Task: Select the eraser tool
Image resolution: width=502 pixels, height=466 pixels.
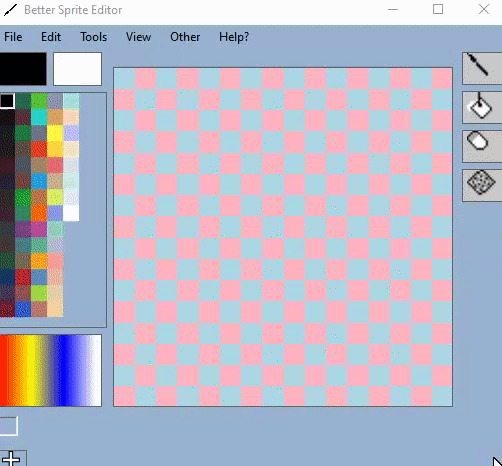Action: coord(482,146)
